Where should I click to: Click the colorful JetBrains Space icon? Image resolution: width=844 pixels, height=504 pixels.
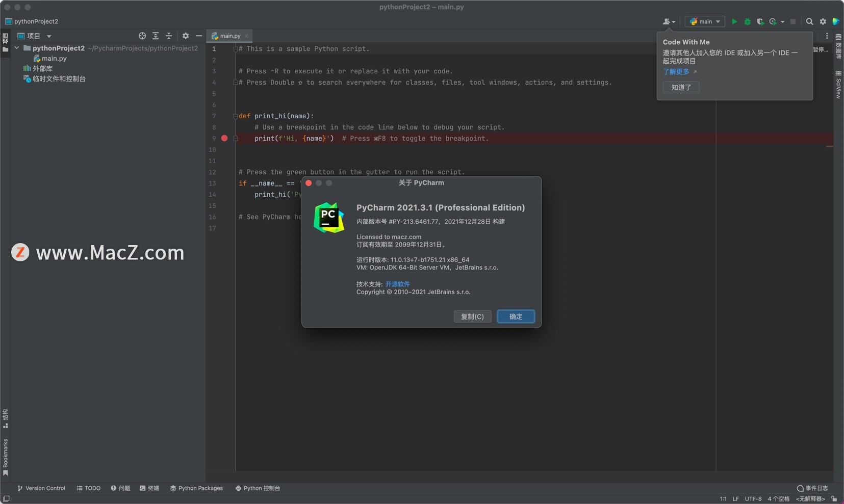[836, 21]
